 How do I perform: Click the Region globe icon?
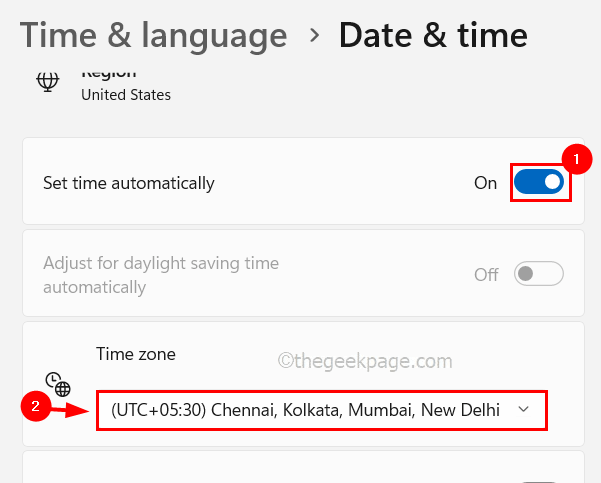(46, 82)
